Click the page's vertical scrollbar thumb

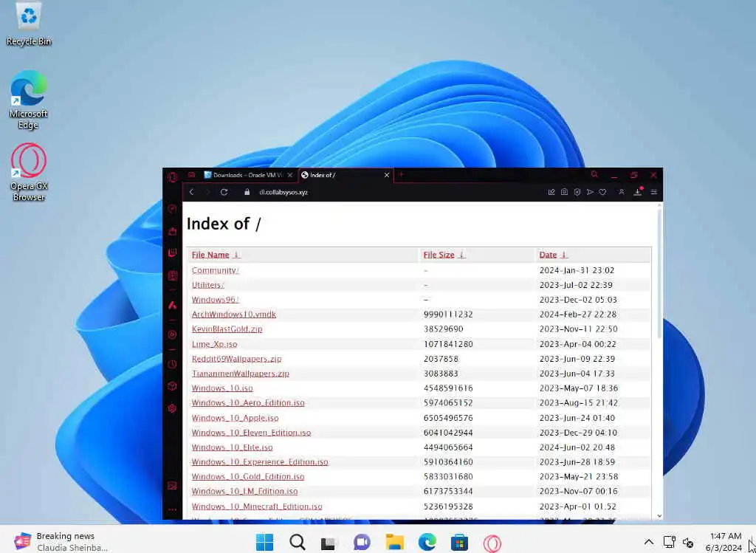(x=659, y=272)
